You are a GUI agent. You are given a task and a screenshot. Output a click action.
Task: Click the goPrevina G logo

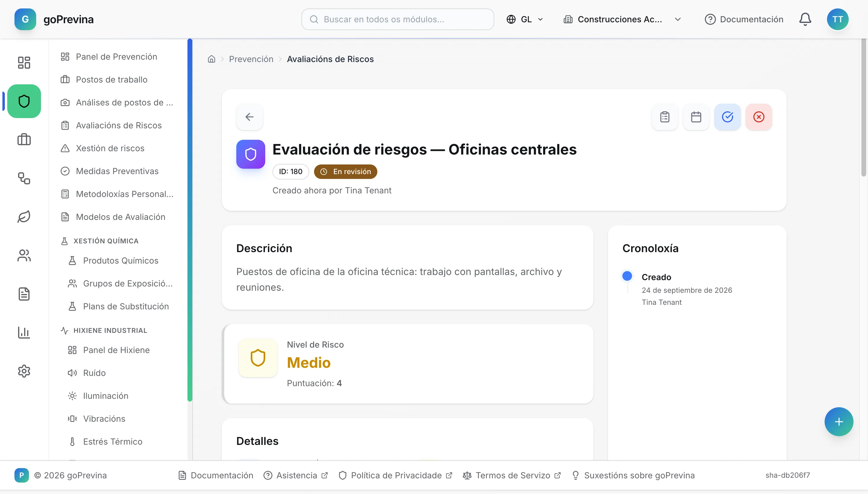(x=25, y=19)
